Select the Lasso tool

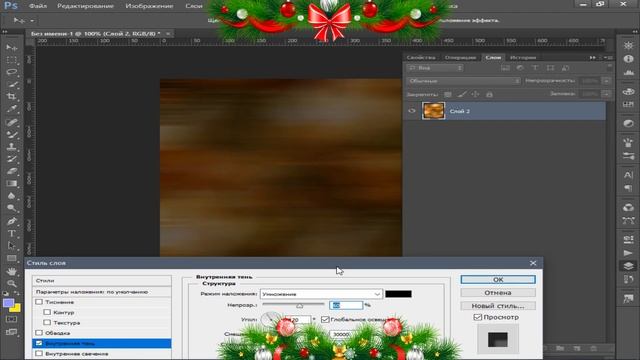(11, 72)
